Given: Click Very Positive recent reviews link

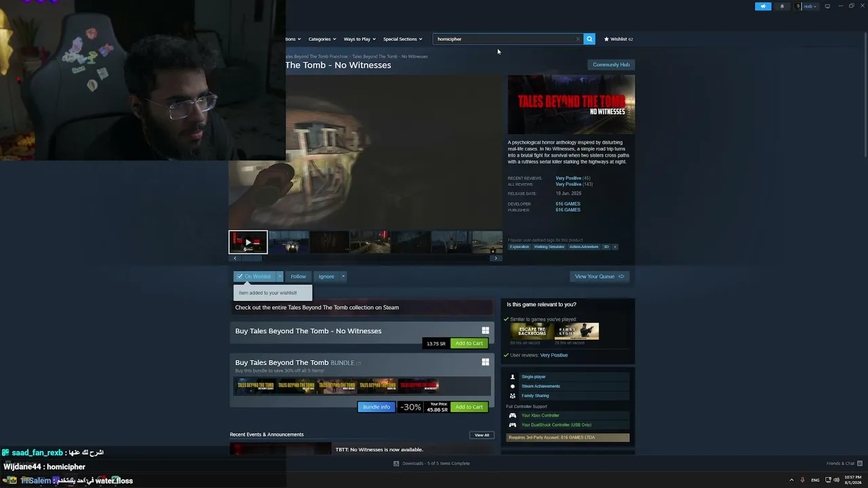Looking at the screenshot, I should point(568,178).
